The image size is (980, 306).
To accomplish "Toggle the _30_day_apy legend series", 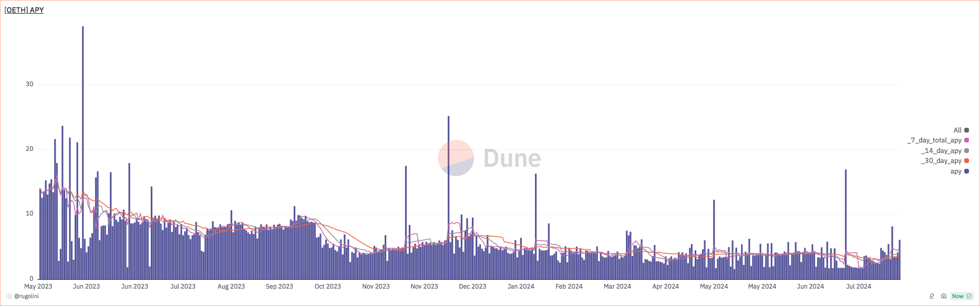I will coord(942,161).
